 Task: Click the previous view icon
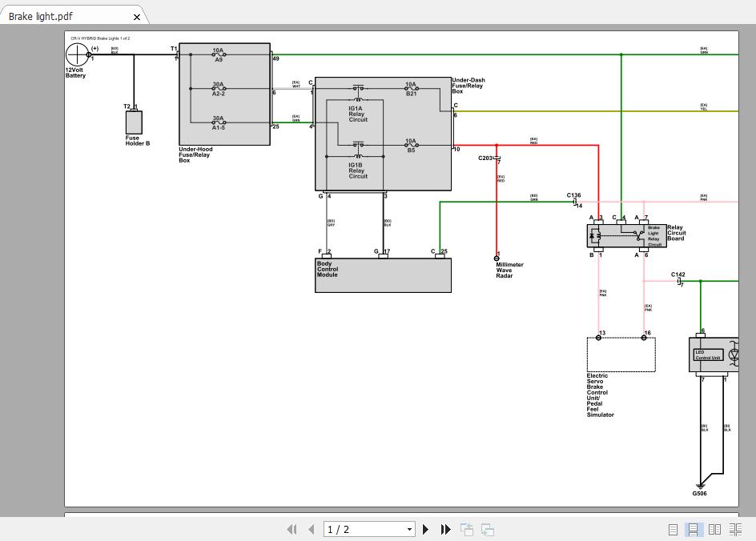[x=467, y=529]
